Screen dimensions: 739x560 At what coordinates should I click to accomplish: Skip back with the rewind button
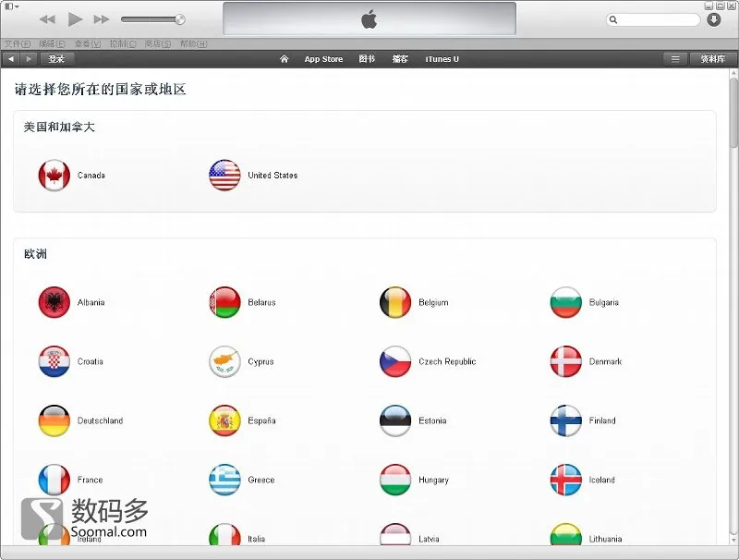[x=47, y=19]
